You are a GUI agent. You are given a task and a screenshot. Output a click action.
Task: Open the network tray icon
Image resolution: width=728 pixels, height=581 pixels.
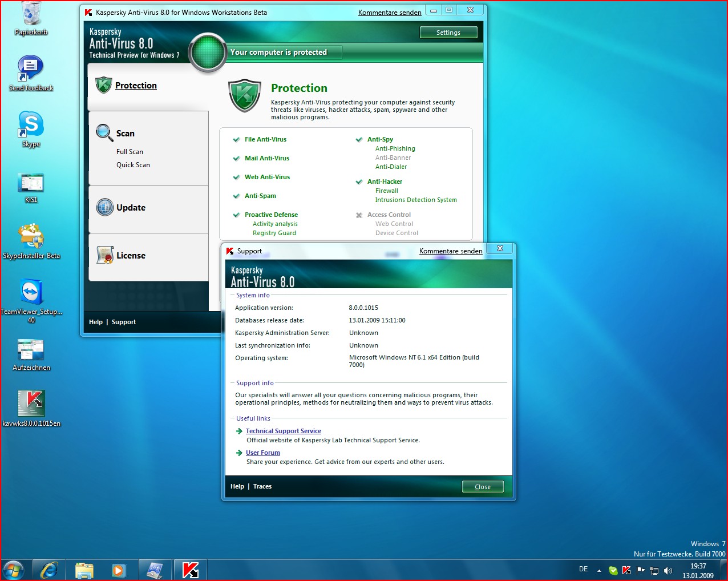click(654, 570)
